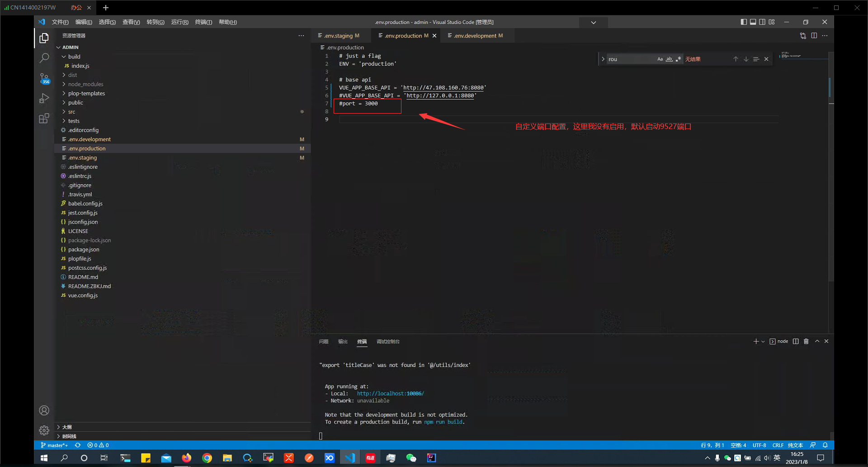Click feedback icon in status bar
Viewport: 868px width, 467px height.
[813, 445]
